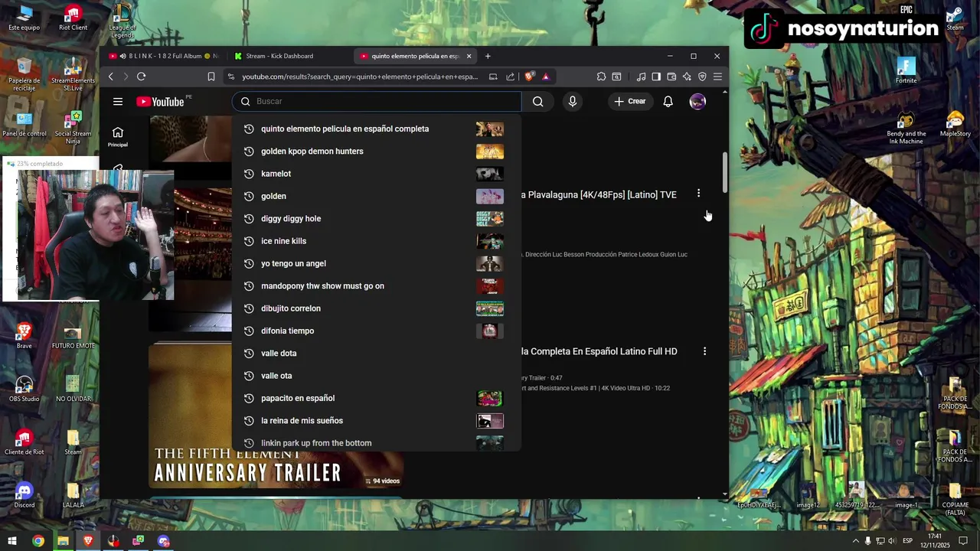Image resolution: width=980 pixels, height=551 pixels.
Task: Select suggestion valle ota
Action: pos(376,376)
